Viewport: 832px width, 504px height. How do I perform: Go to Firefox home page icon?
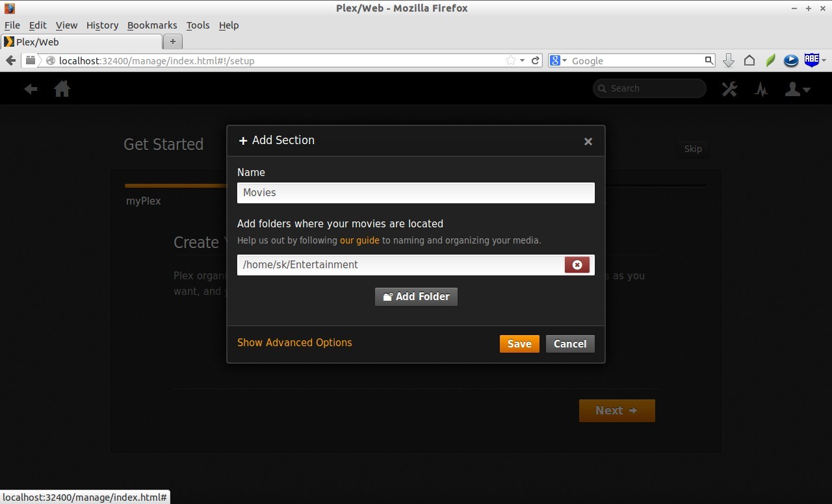[749, 60]
